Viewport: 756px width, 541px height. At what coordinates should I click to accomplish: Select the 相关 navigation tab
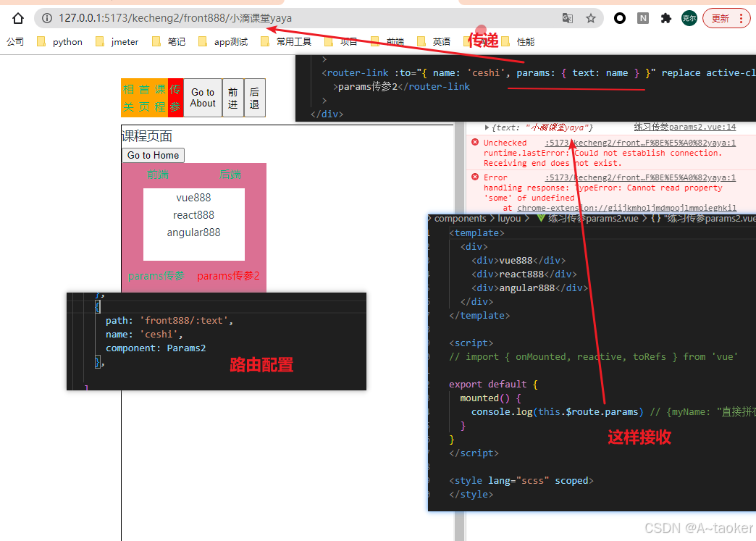pyautogui.click(x=128, y=98)
